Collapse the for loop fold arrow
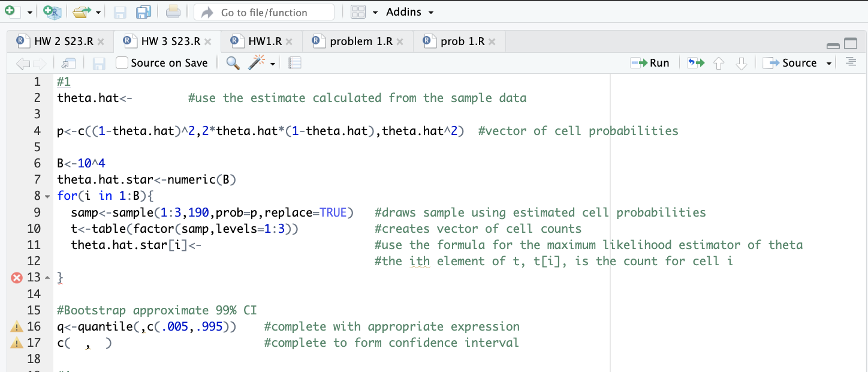The image size is (868, 372). (x=47, y=196)
